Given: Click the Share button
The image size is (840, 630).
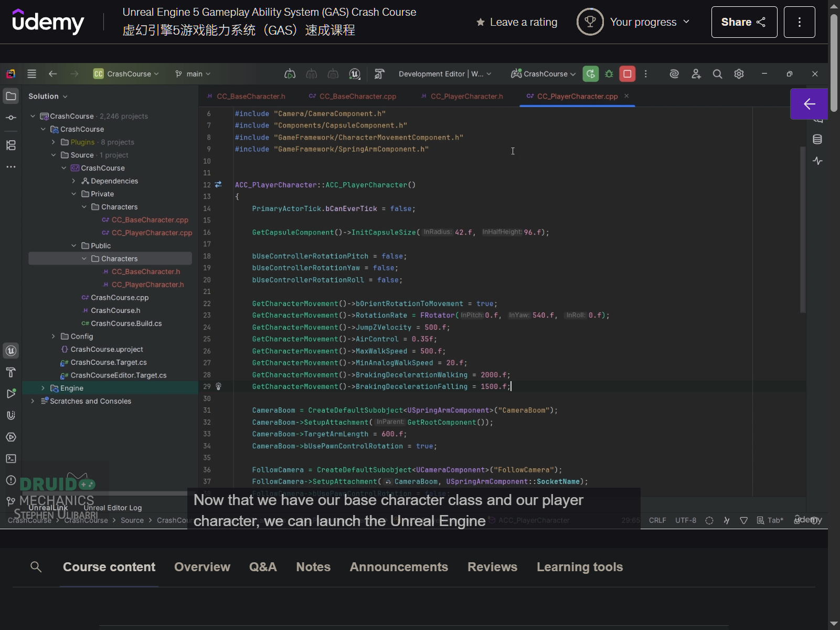Looking at the screenshot, I should 744,22.
